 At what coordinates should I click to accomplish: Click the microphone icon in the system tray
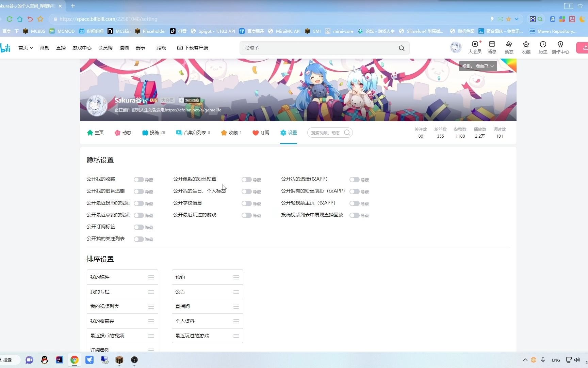pyautogui.click(x=543, y=360)
